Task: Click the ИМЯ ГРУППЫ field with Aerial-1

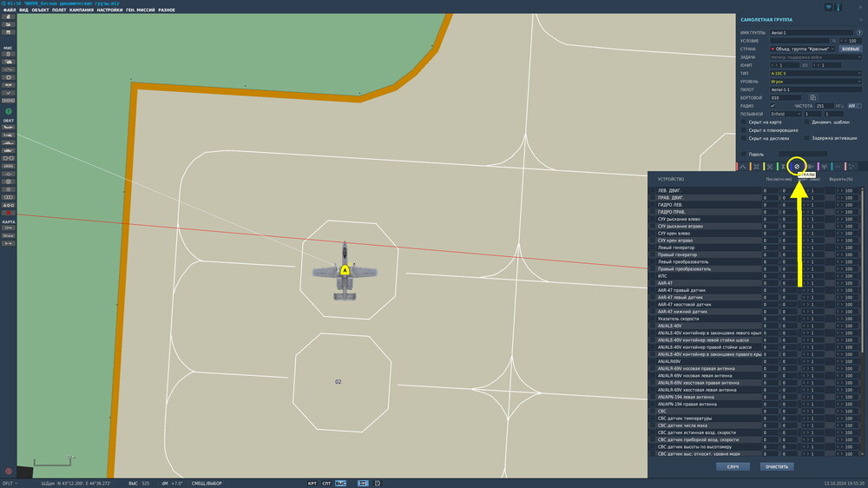Action: pos(812,33)
